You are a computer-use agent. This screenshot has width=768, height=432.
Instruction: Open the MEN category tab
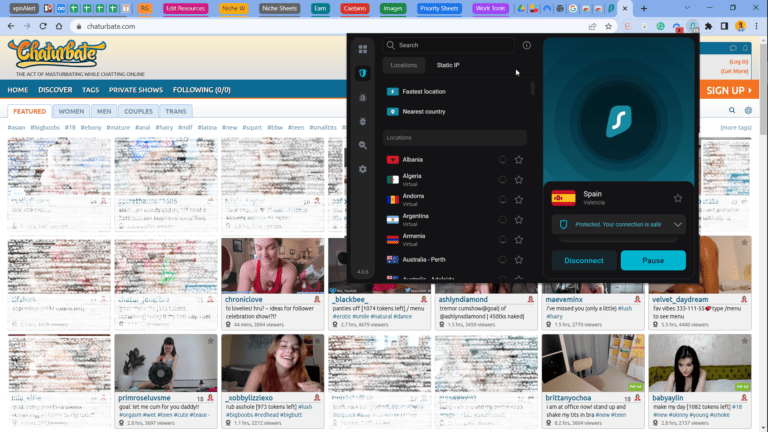pos(104,111)
